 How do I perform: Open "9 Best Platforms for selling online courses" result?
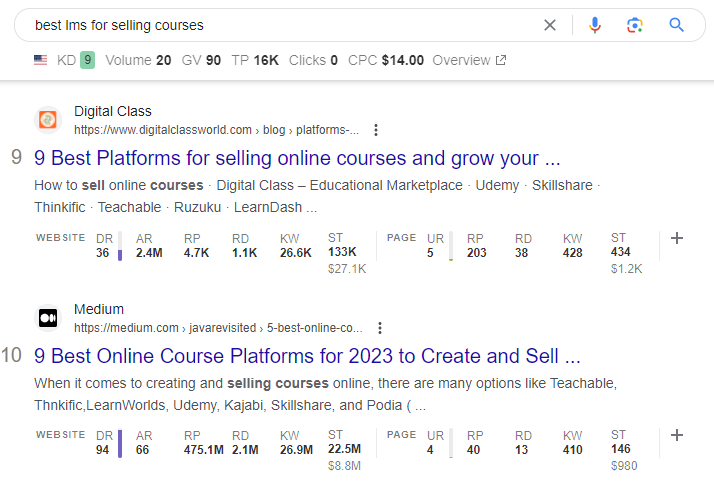tap(297, 158)
